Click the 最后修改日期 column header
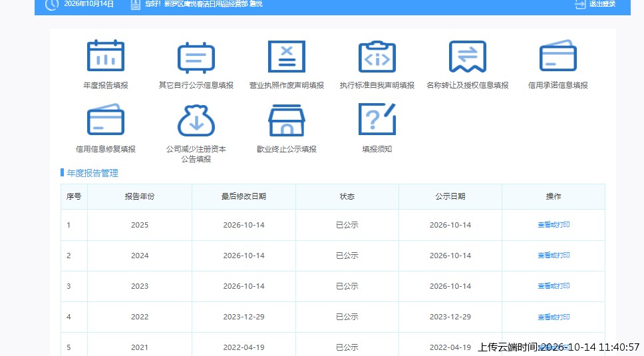Screen dimensions: 644x356 (x=243, y=197)
